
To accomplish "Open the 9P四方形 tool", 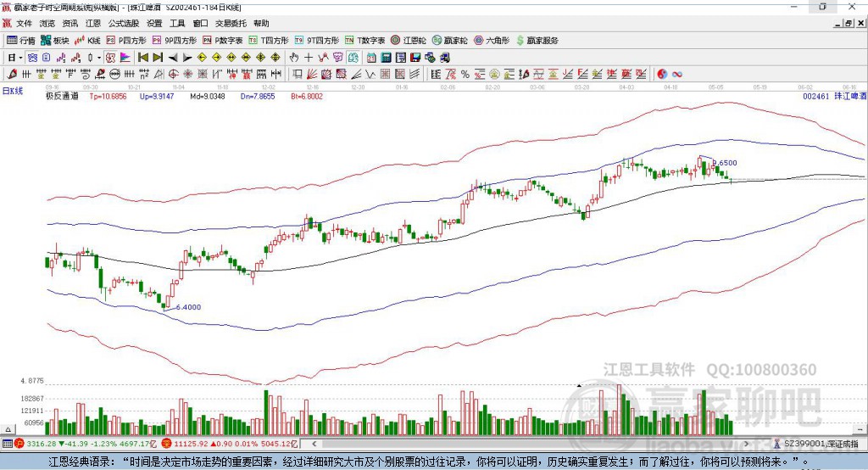I will 175,41.
